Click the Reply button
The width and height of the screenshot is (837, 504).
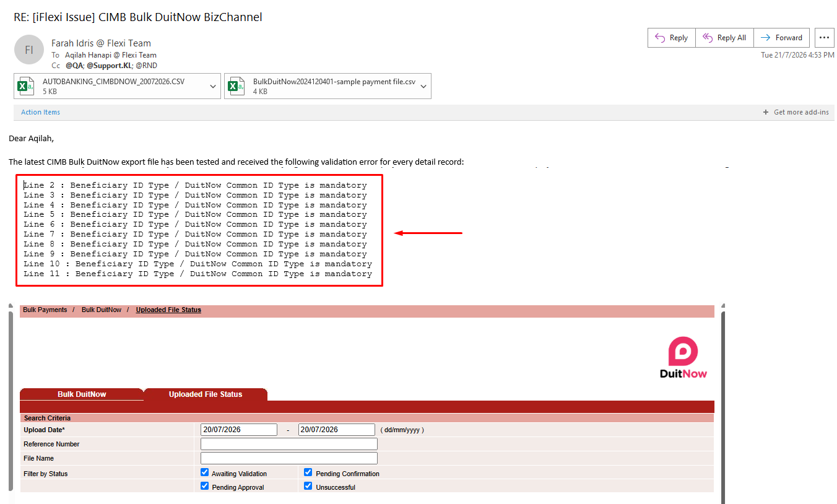click(672, 38)
